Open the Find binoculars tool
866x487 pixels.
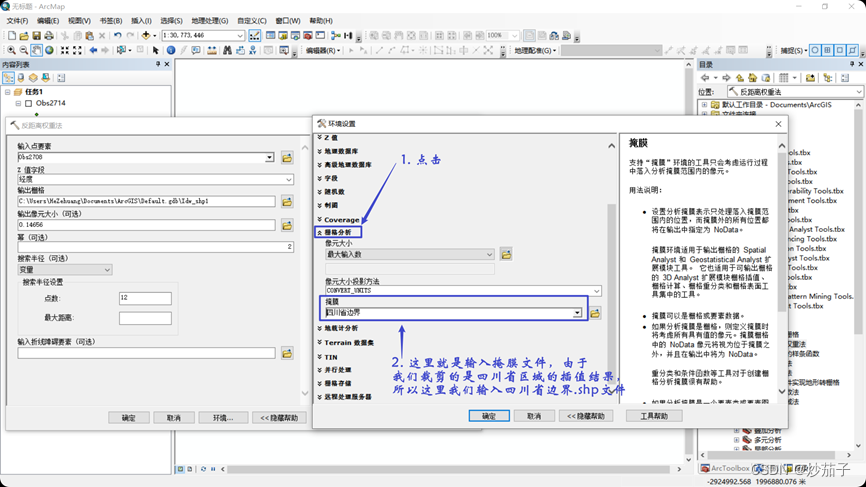click(226, 50)
